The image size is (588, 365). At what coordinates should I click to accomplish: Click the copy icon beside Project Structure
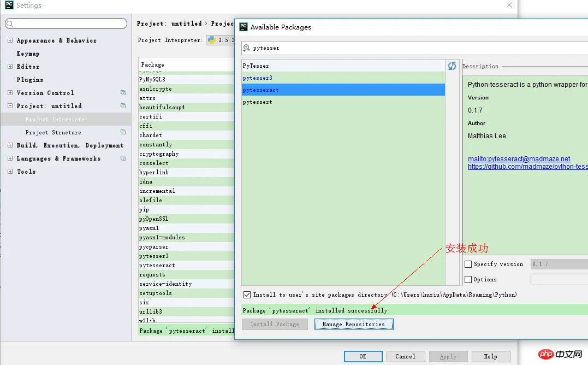(123, 132)
